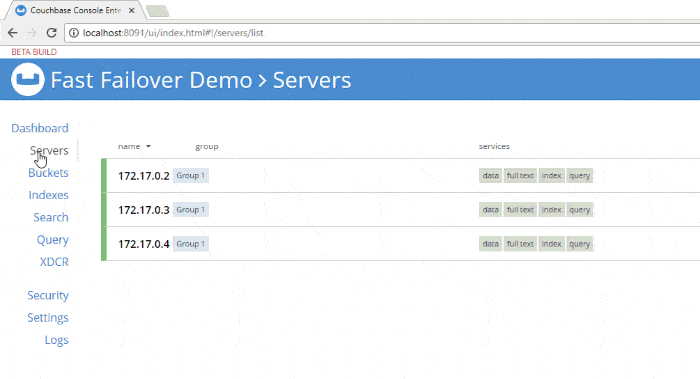700x379 pixels.
Task: Reload the page with refresh icon
Action: [51, 33]
